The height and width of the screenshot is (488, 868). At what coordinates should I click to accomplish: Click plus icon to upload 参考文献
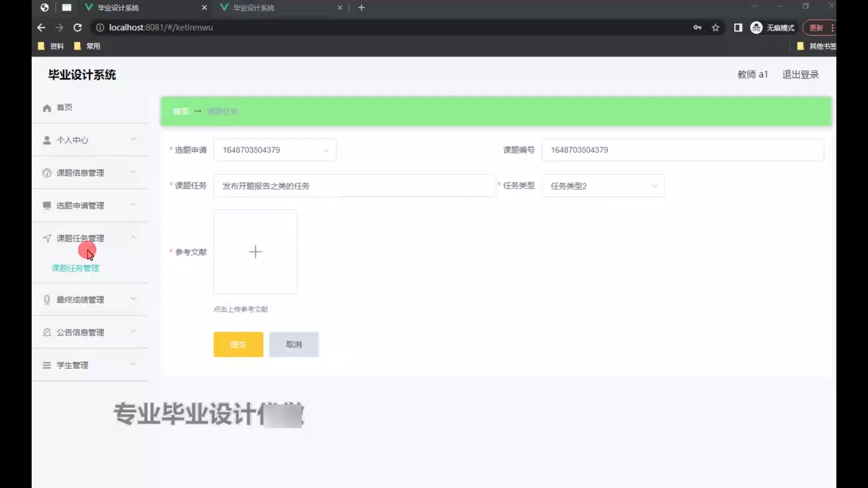click(255, 252)
